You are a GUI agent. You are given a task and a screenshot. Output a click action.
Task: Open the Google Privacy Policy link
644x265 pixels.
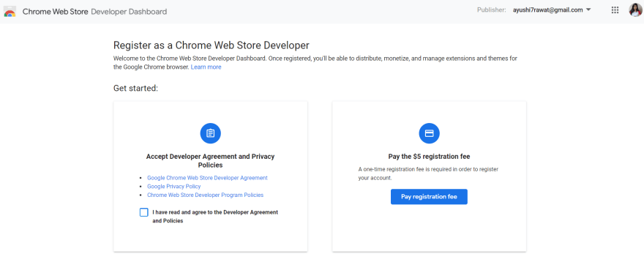[x=174, y=187]
